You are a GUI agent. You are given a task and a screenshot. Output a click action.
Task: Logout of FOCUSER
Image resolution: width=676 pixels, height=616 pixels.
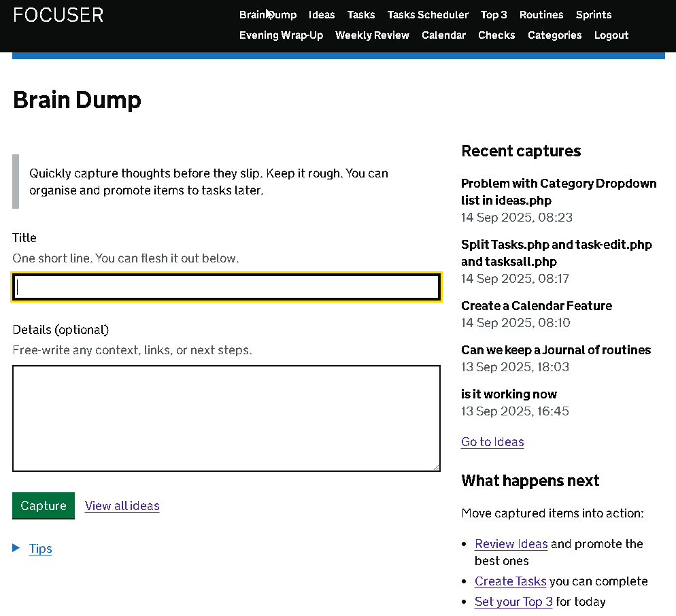pyautogui.click(x=611, y=35)
